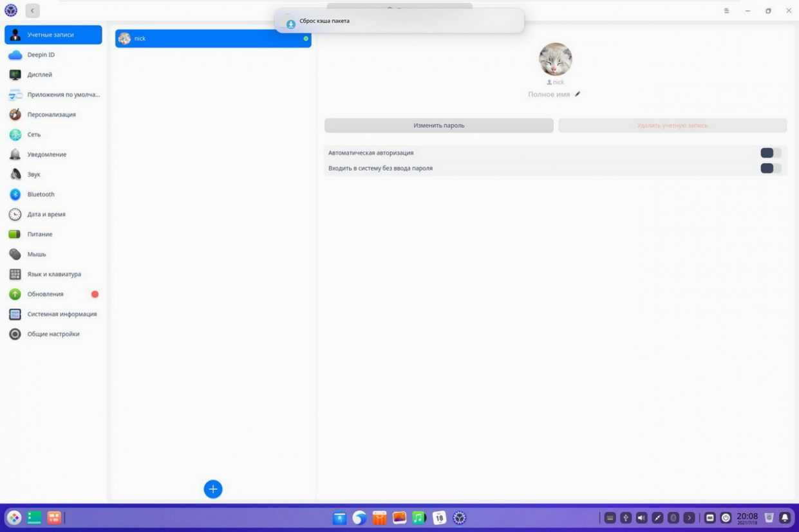This screenshot has width=799, height=532.
Task: Go to Персонализация settings
Action: coord(53,115)
